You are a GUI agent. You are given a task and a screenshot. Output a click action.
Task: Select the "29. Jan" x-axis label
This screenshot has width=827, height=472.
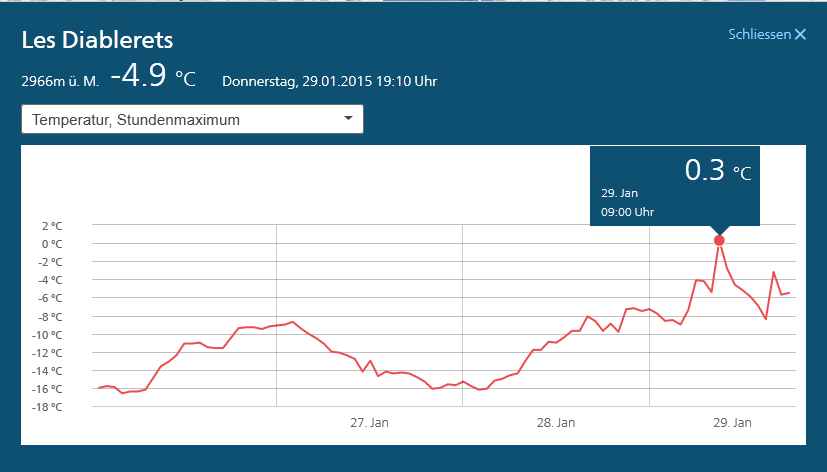click(732, 423)
